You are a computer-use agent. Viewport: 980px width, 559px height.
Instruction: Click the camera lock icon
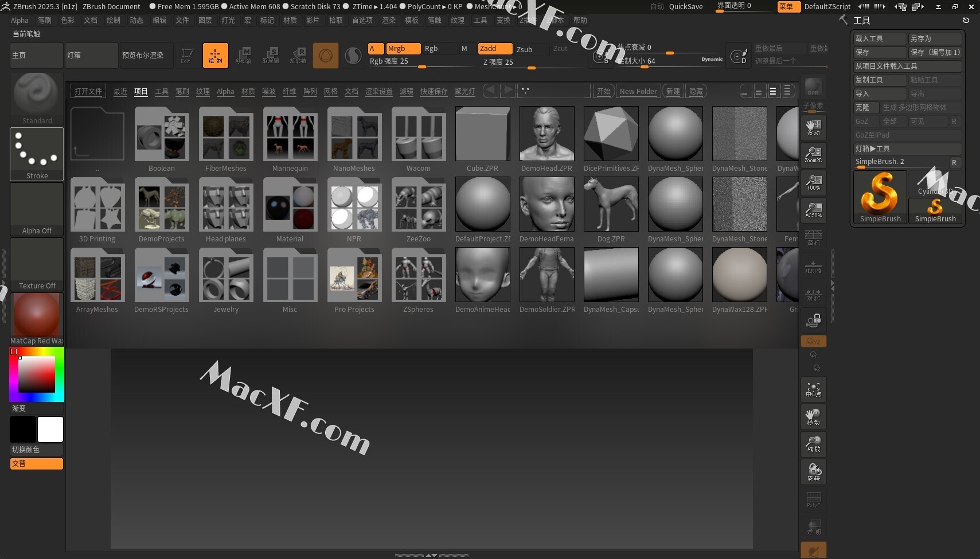pos(814,320)
